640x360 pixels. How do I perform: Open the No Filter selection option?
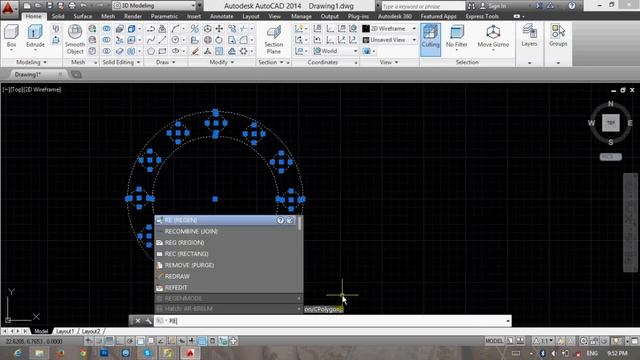(x=456, y=37)
